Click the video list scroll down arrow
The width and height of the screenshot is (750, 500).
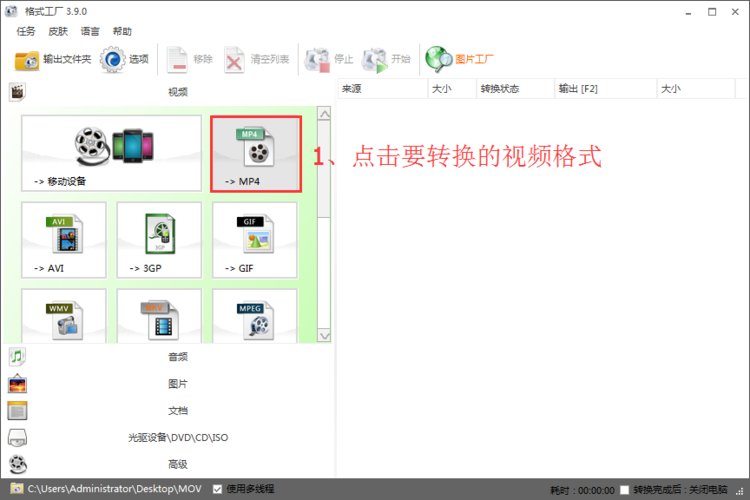[324, 335]
